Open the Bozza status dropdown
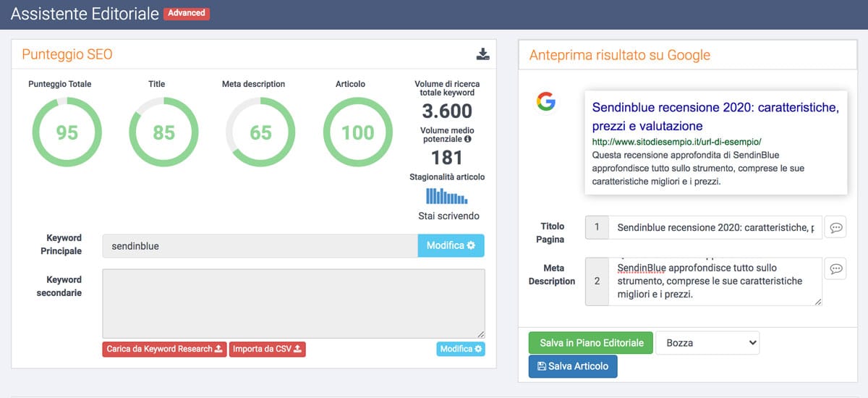Viewport: 868px width, 398px height. 707,343
